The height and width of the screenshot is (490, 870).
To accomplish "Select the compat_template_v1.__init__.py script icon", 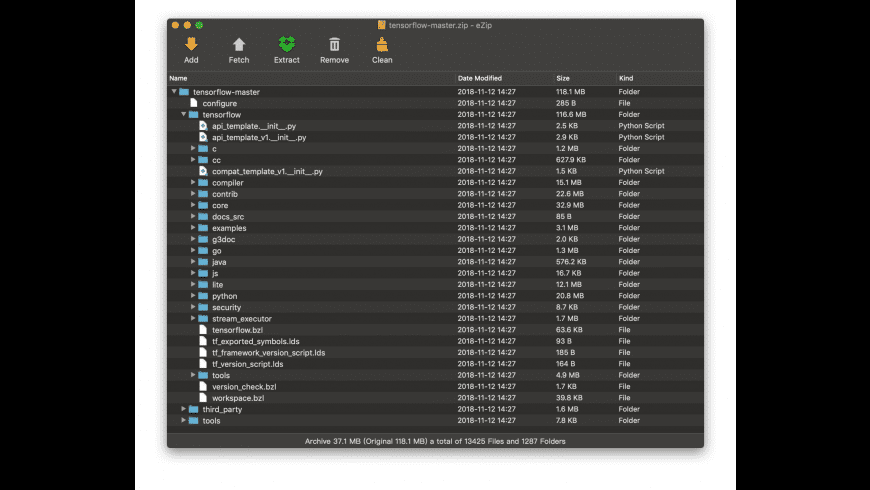I will pyautogui.click(x=203, y=171).
